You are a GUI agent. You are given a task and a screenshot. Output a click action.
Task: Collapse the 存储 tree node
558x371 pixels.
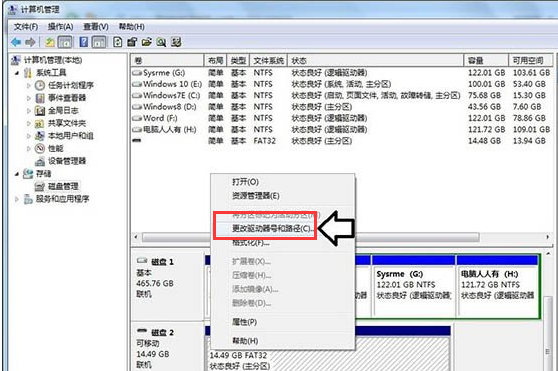(17, 174)
